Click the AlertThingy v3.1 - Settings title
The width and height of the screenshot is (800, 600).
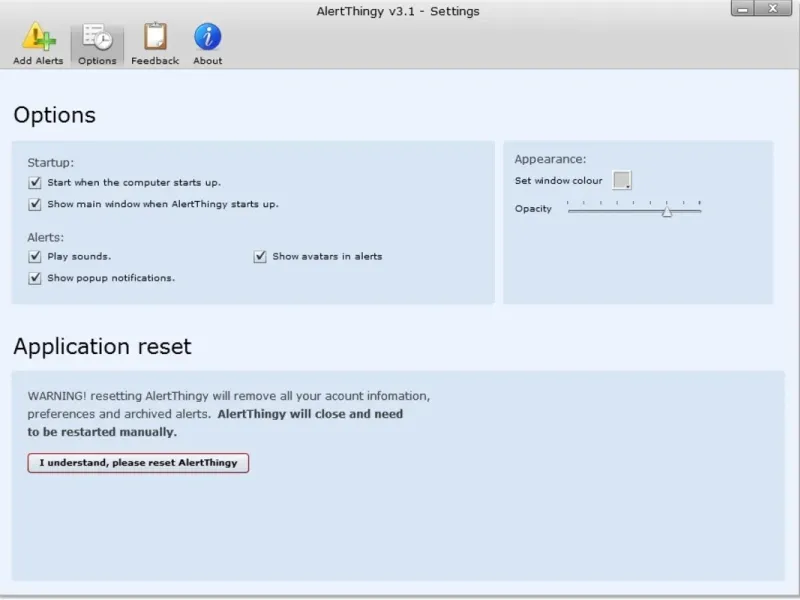pyautogui.click(x=398, y=11)
